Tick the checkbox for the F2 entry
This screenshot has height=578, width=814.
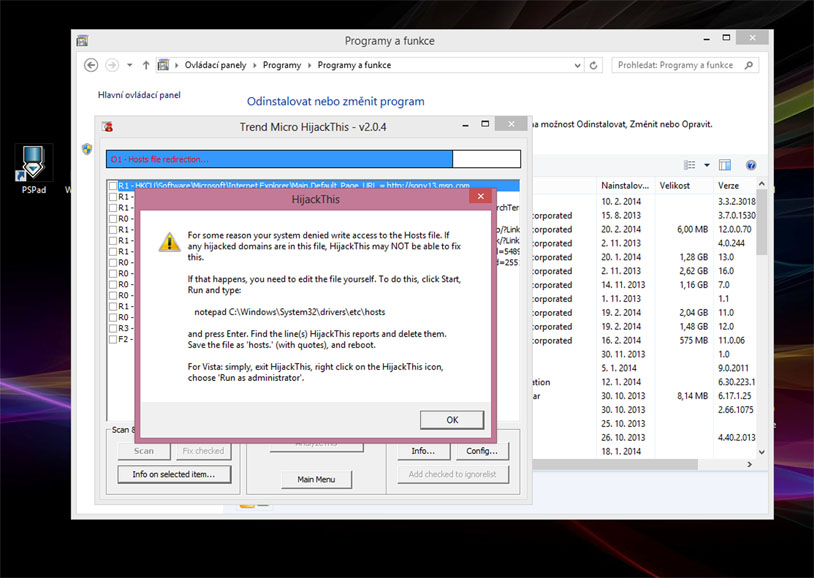[112, 340]
